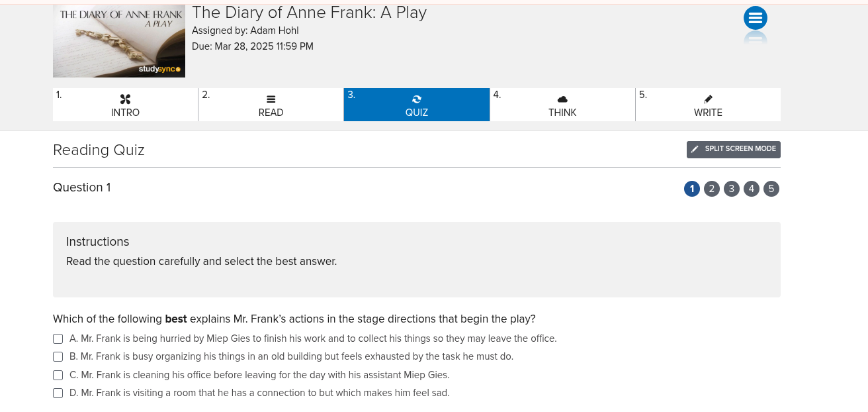
Task: Jump to question 2 circle
Action: 711,189
